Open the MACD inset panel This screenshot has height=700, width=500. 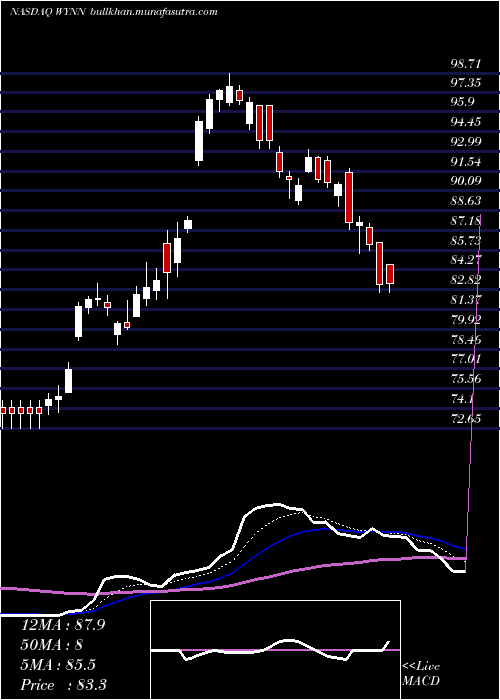275,650
